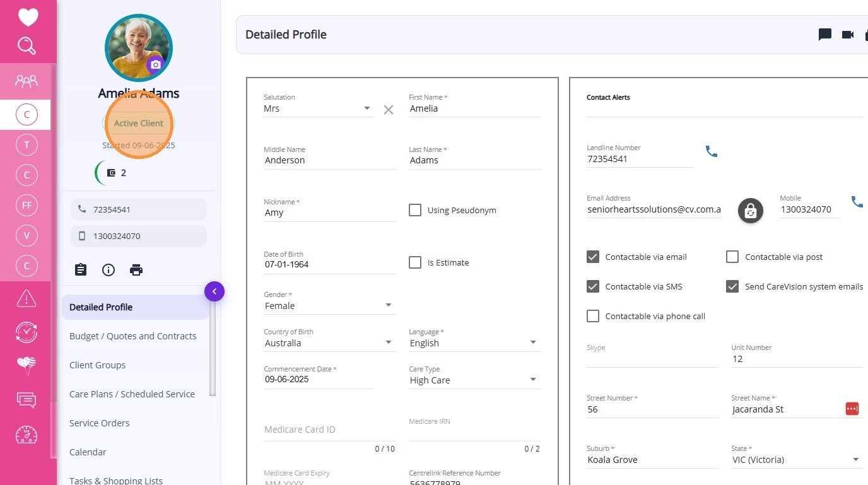This screenshot has width=868, height=485.
Task: Open the chat message icon in header
Action: pyautogui.click(x=824, y=35)
